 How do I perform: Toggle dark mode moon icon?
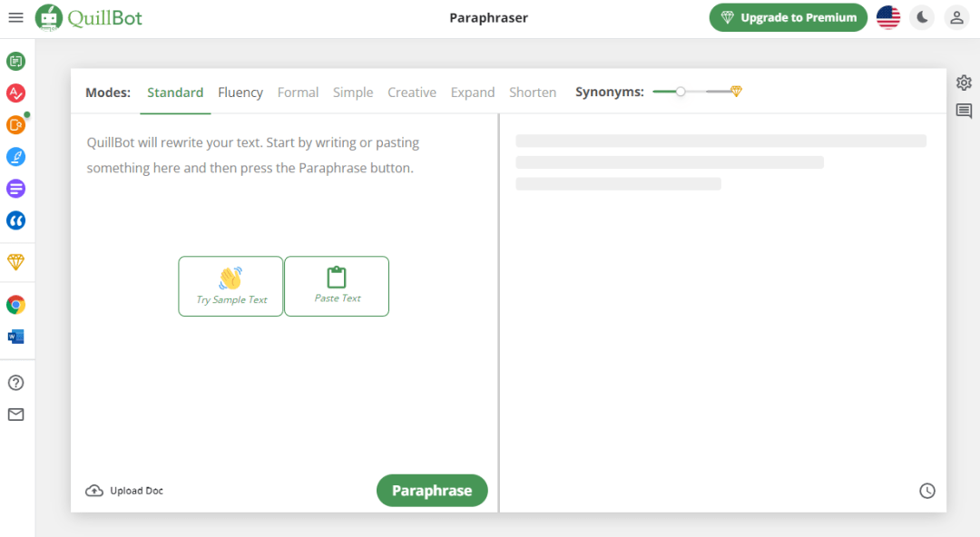point(923,17)
